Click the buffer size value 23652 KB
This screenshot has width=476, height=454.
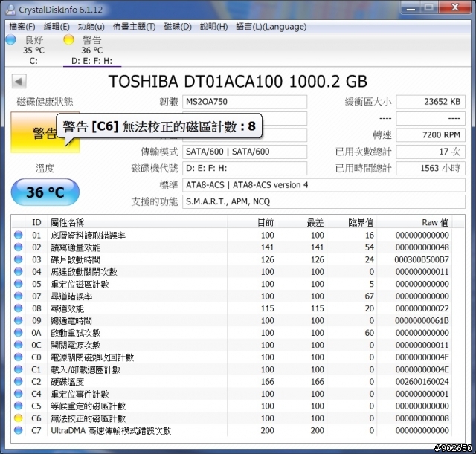point(431,102)
